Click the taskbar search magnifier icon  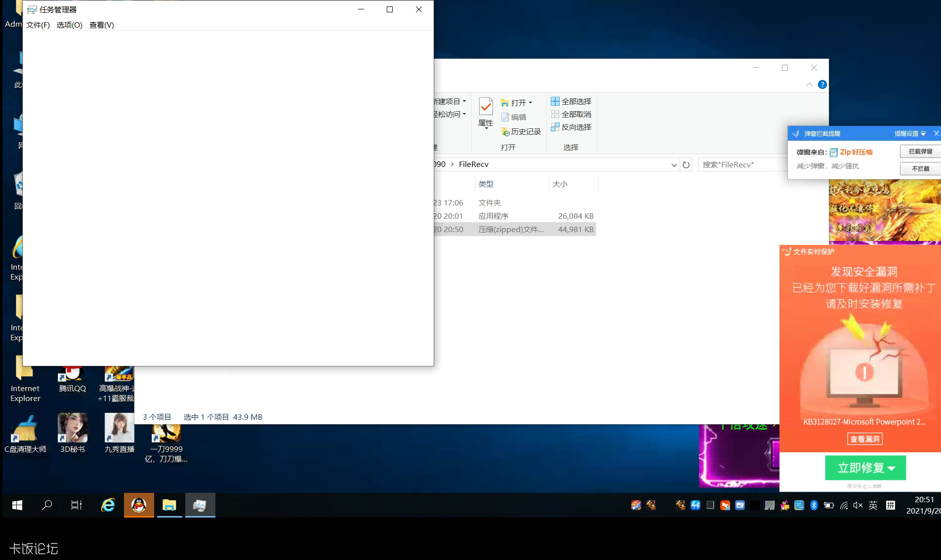pos(47,505)
